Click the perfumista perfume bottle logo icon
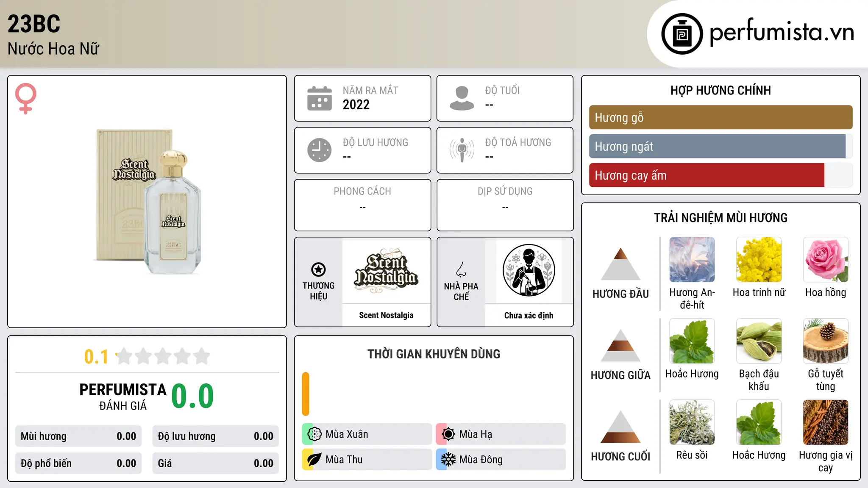The width and height of the screenshot is (868, 488). pyautogui.click(x=682, y=34)
